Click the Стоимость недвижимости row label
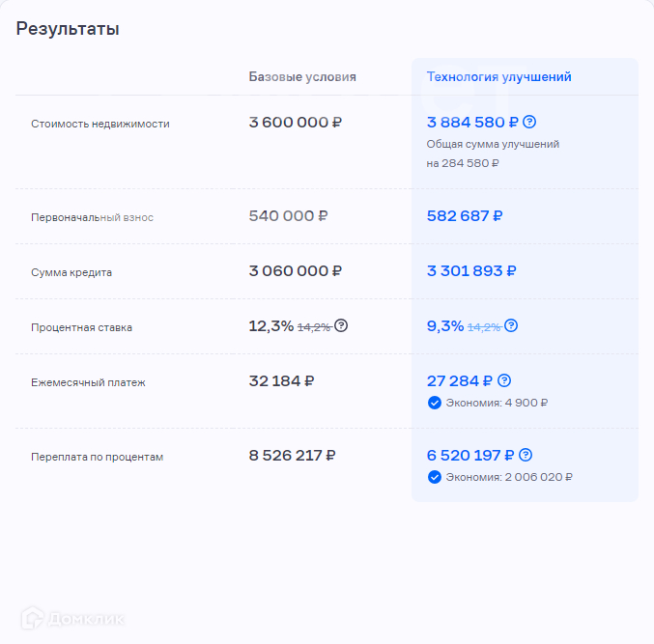 point(100,124)
